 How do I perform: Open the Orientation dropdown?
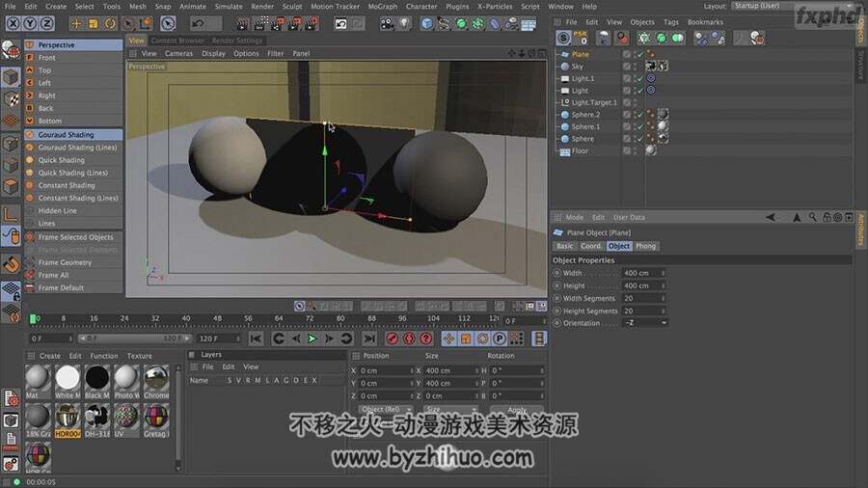click(x=645, y=323)
